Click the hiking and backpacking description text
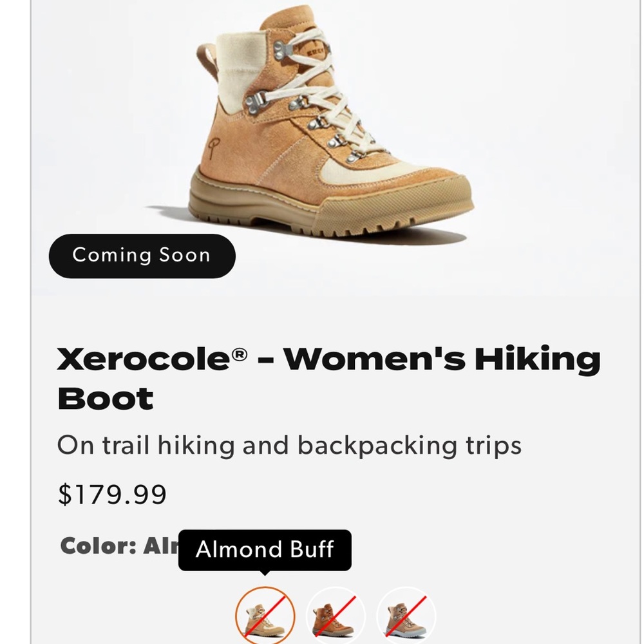The image size is (644, 644). point(290,444)
